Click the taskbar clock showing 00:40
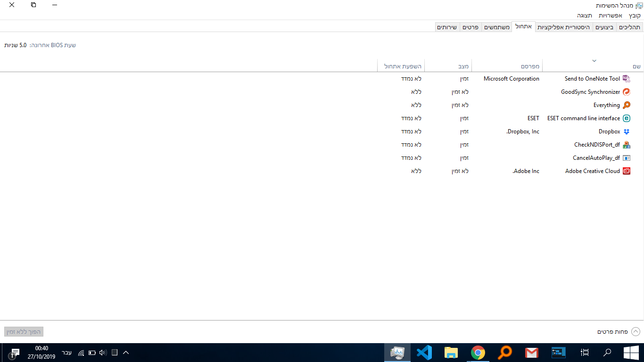This screenshot has height=362, width=644. pyautogui.click(x=41, y=353)
